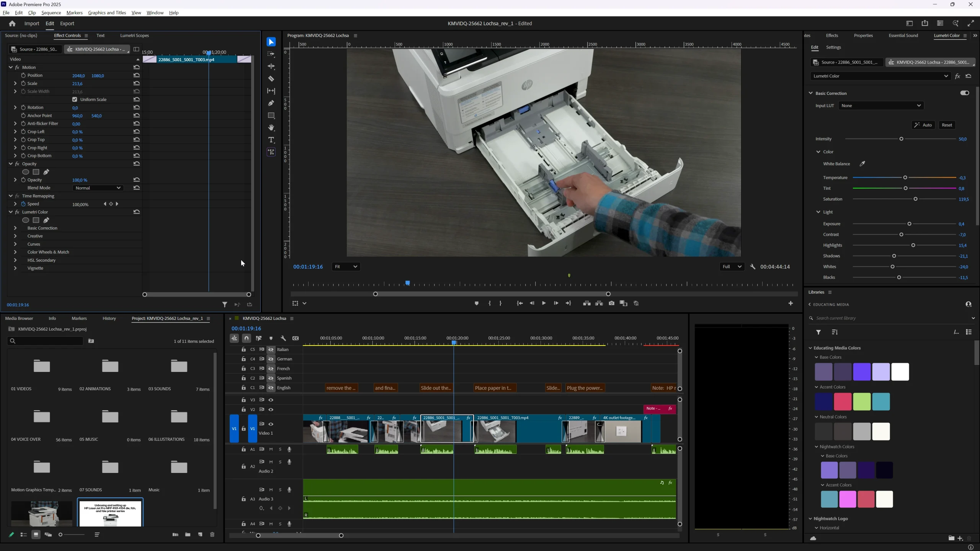The width and height of the screenshot is (980, 551).
Task: Expand the Curves section
Action: (x=15, y=244)
